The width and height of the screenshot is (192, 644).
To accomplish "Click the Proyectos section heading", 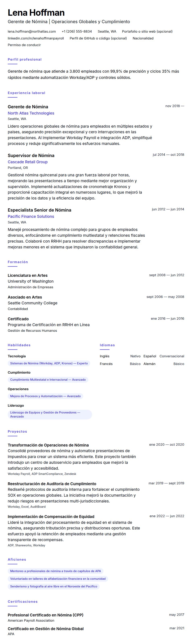I will coord(17,431).
